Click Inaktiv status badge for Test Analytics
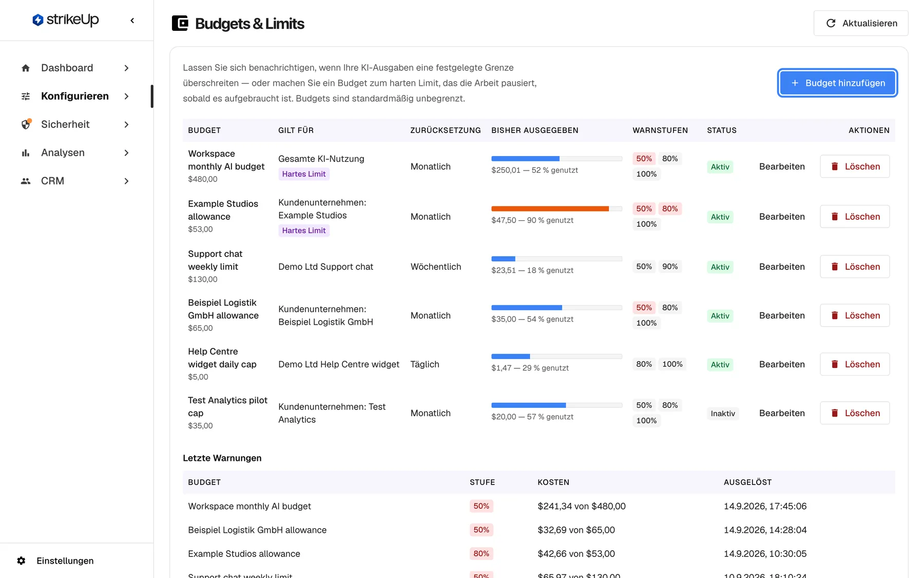This screenshot has height=578, width=924. click(723, 414)
